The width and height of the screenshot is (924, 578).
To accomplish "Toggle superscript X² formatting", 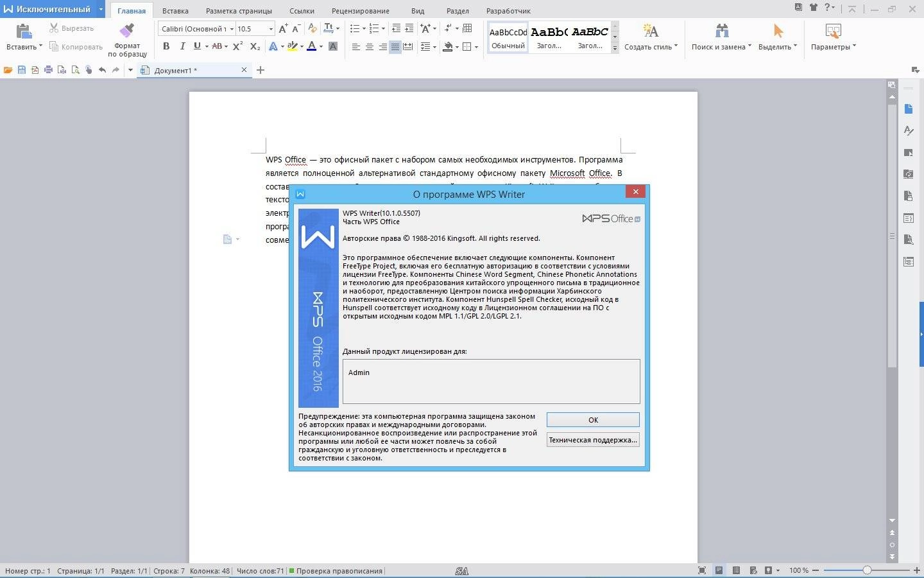I will [237, 46].
